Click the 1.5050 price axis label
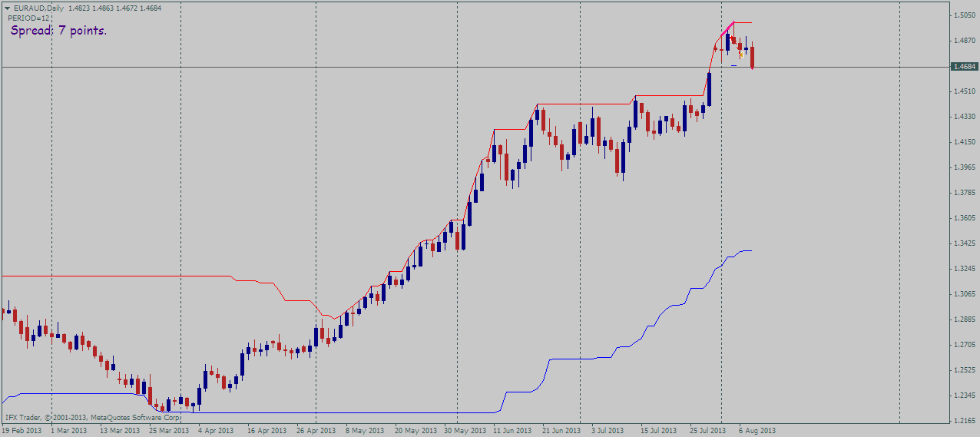The width and height of the screenshot is (980, 437). tap(965, 15)
